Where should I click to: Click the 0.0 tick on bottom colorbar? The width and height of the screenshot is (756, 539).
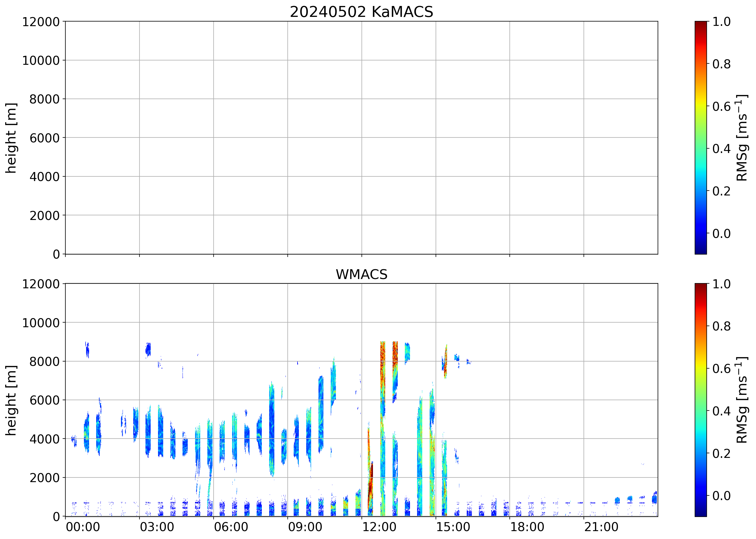pos(721,495)
